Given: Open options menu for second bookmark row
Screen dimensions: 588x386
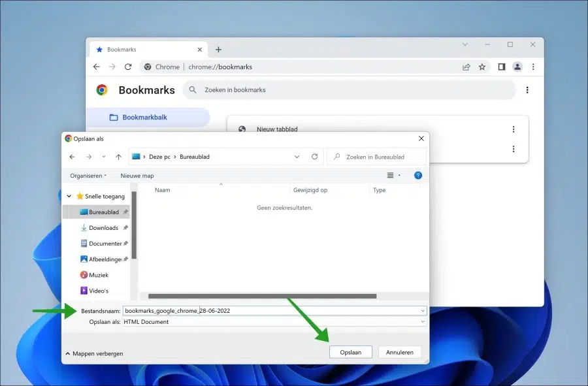Looking at the screenshot, I should (514, 149).
